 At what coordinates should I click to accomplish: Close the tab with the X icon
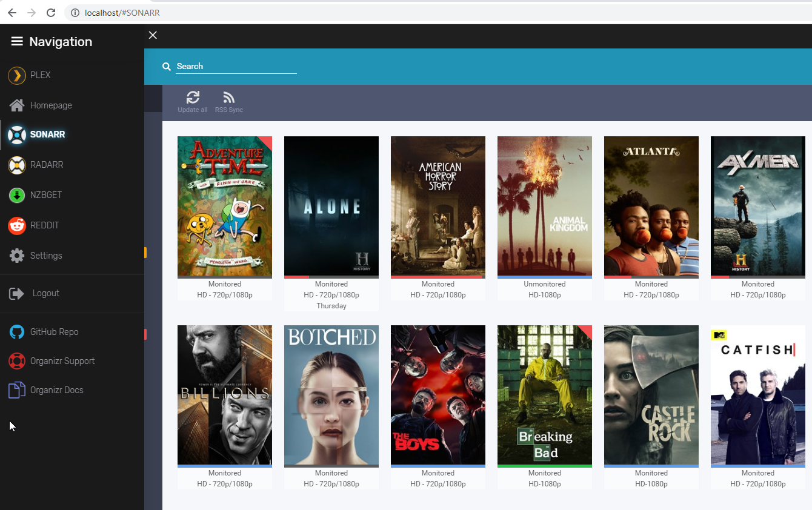[153, 35]
